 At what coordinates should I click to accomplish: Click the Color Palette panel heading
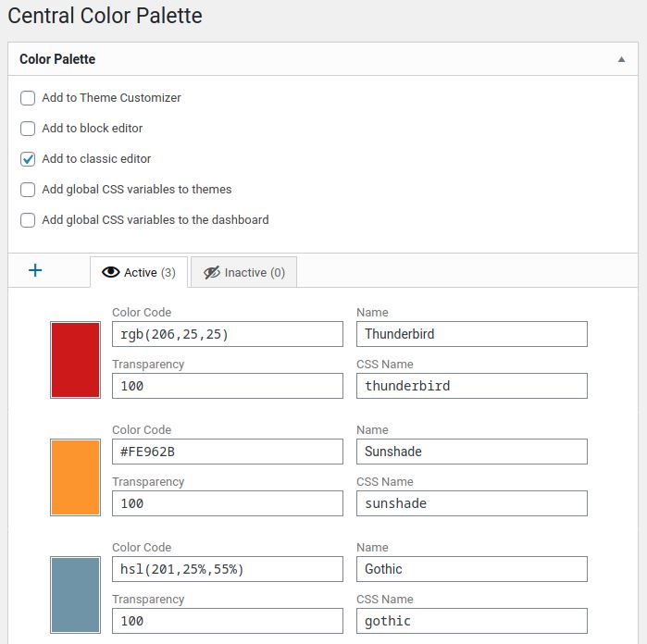tap(57, 59)
